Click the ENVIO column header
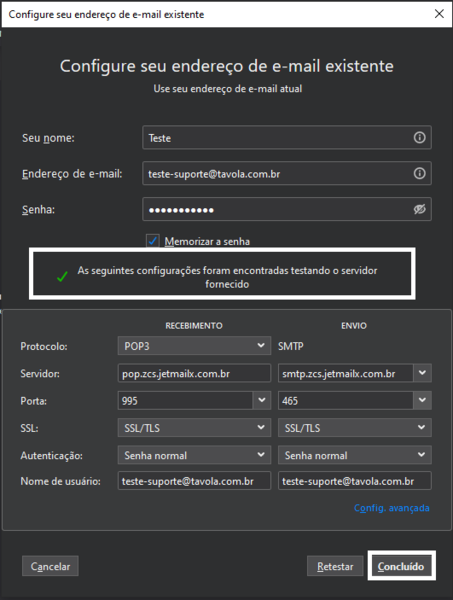The width and height of the screenshot is (453, 600). tap(354, 326)
